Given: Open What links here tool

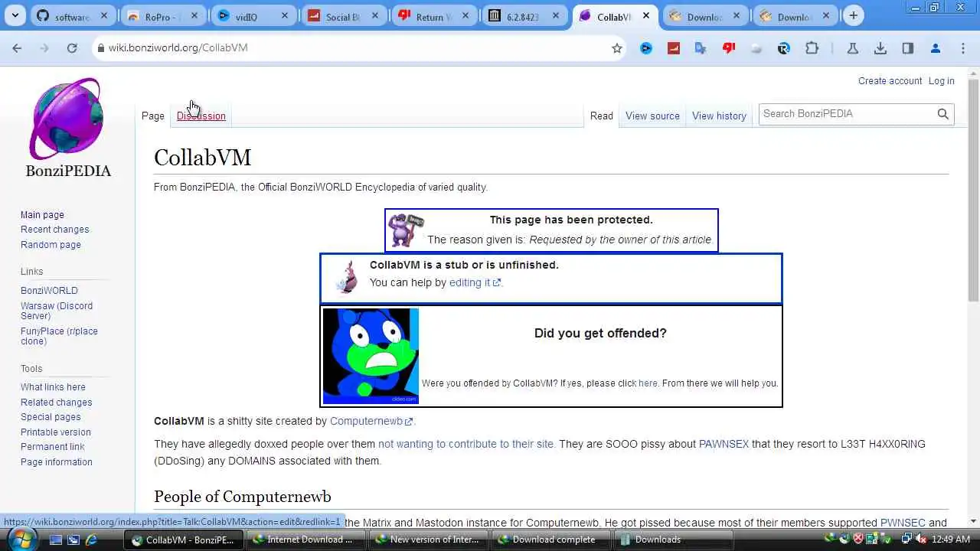Looking at the screenshot, I should pyautogui.click(x=53, y=387).
